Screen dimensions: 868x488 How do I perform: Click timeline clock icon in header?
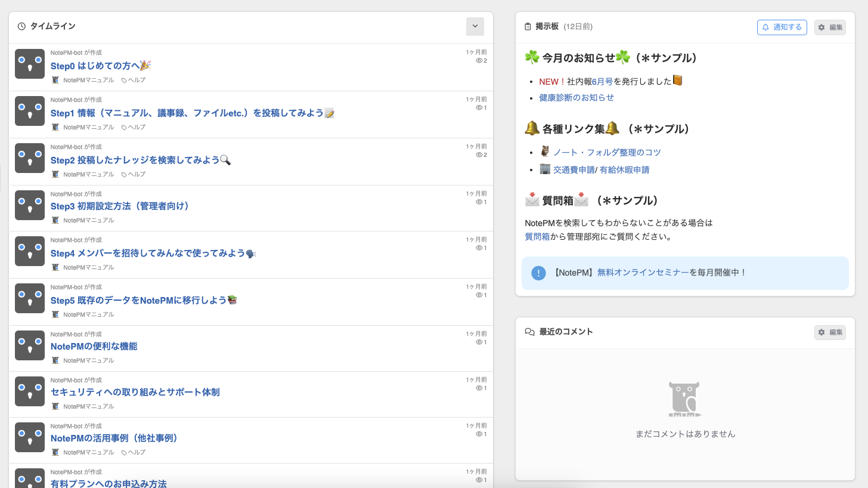[x=21, y=26]
